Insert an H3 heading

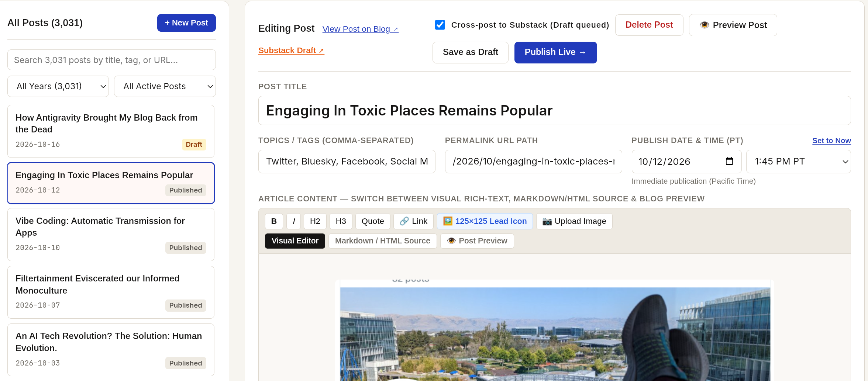coord(341,221)
